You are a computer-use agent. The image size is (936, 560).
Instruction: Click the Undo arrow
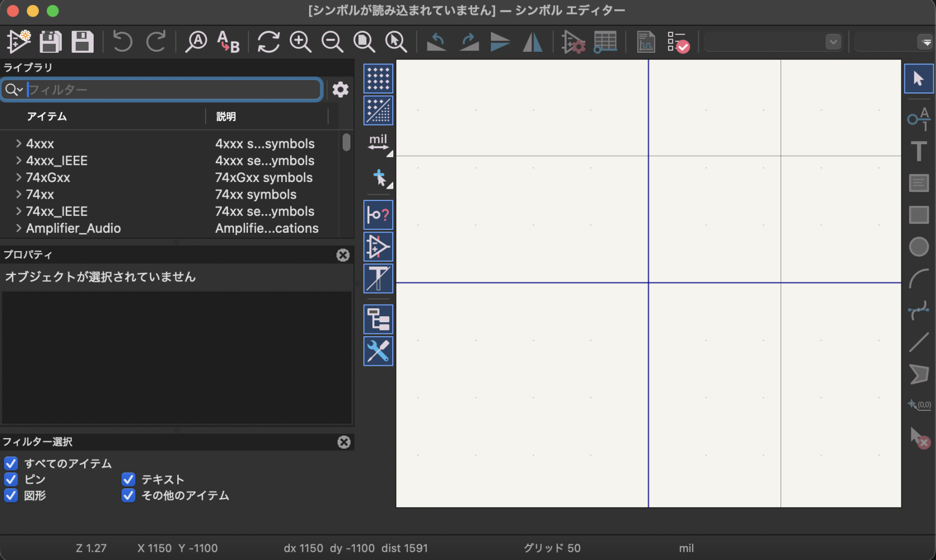click(x=123, y=42)
